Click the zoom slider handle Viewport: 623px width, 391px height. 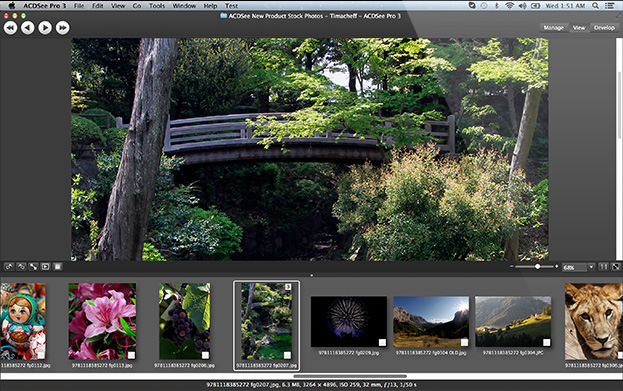point(537,267)
